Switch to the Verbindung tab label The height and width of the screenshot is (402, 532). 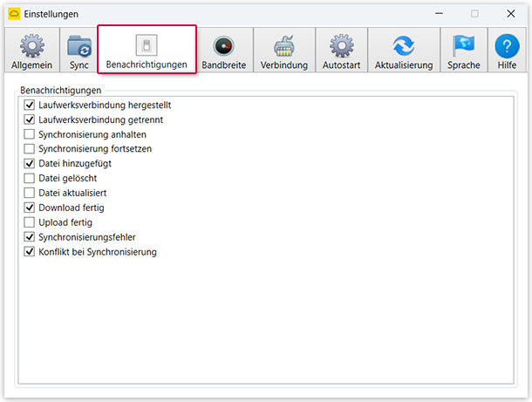284,65
